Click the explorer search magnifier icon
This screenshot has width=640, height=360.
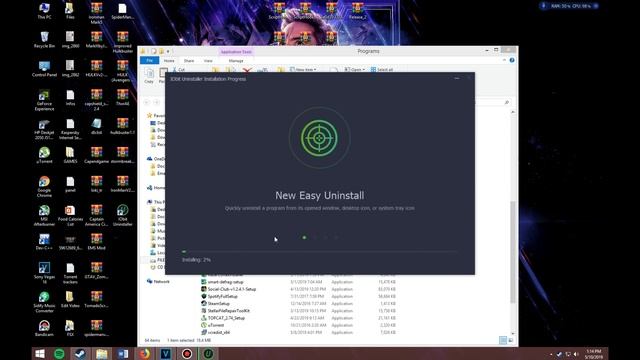coord(507,102)
